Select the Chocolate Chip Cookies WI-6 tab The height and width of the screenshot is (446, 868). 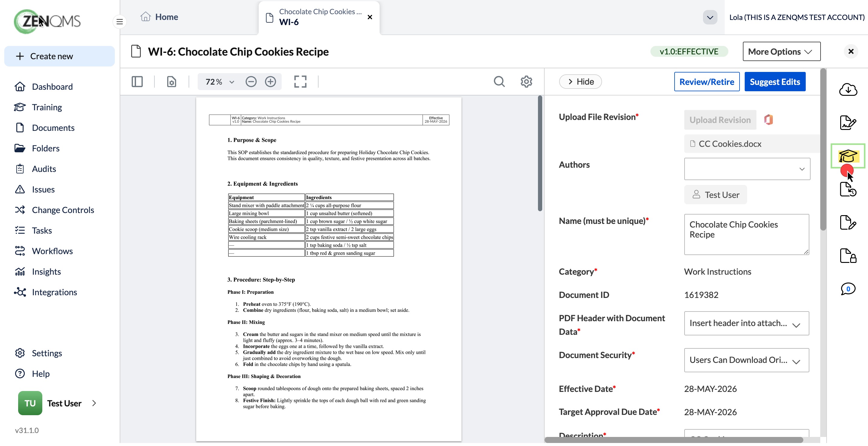[319, 17]
